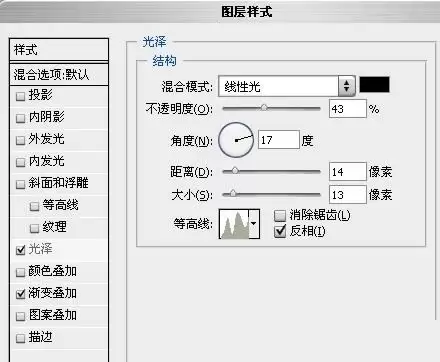Uncheck the 光泽 satin checkbox
The height and width of the screenshot is (362, 440).
pos(20,250)
